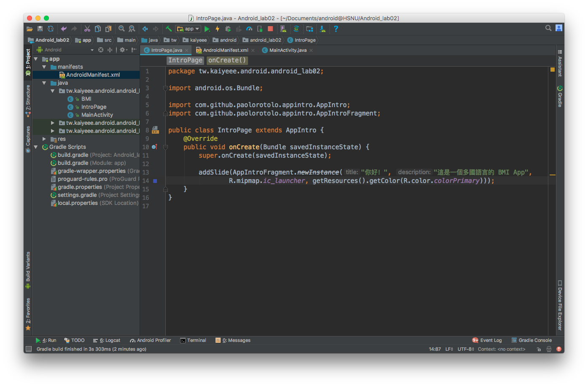
Task: Click the Copy toolbar icon
Action: coord(98,29)
